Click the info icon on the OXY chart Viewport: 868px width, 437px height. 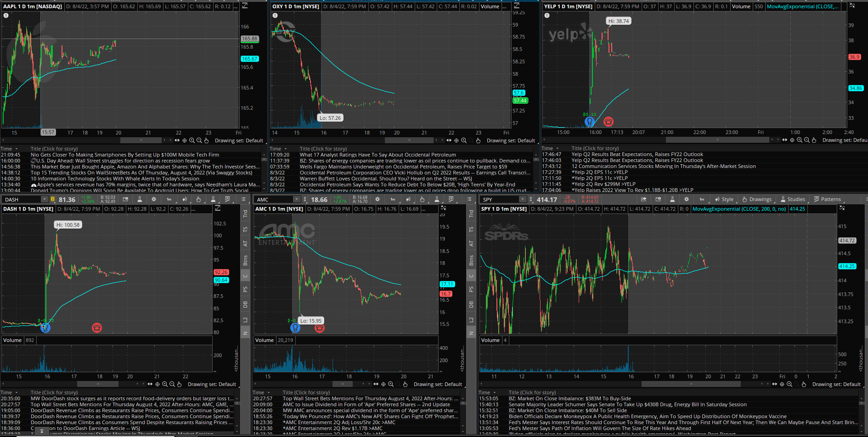pyautogui.click(x=275, y=15)
